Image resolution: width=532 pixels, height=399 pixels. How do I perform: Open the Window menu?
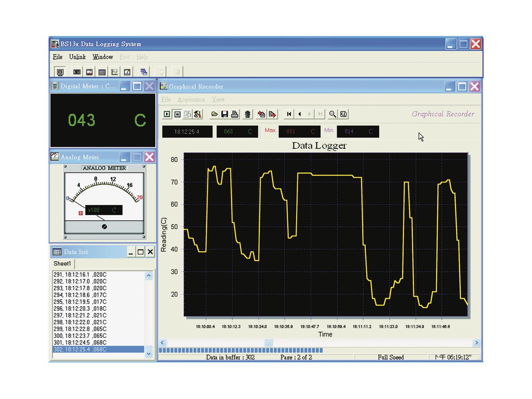[x=103, y=57]
